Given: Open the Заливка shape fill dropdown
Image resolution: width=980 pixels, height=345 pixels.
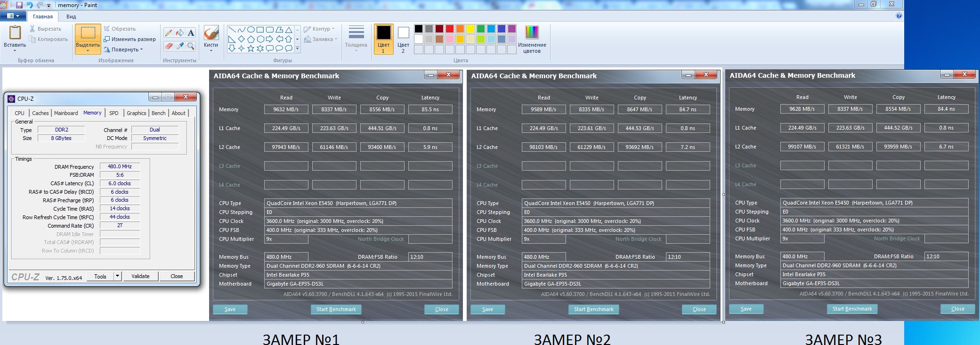Looking at the screenshot, I should (321, 39).
